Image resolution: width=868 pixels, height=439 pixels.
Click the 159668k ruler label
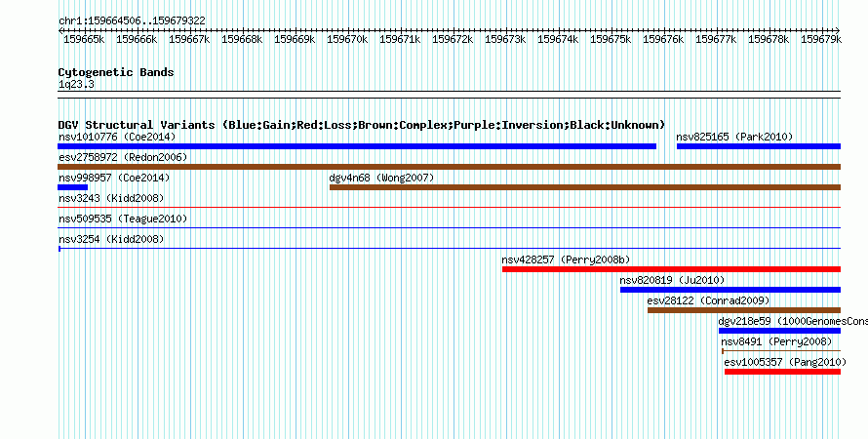[x=242, y=39]
